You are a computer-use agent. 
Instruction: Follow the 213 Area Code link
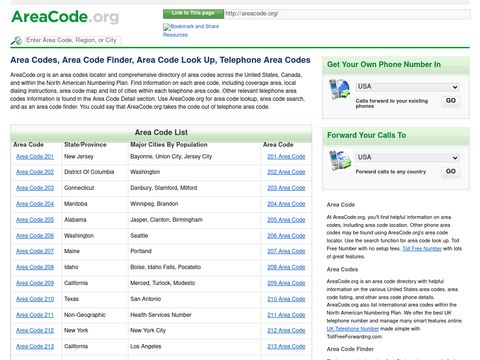[286, 346]
